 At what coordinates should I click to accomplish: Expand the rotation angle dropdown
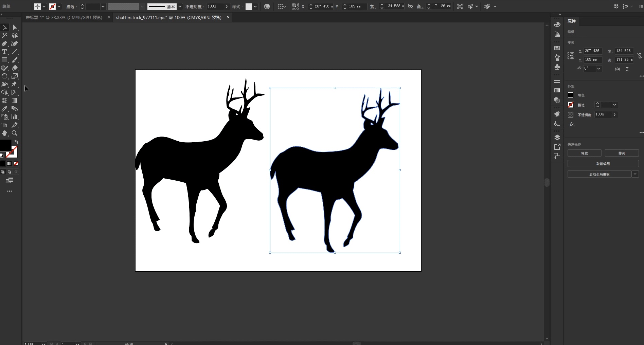[x=599, y=69]
